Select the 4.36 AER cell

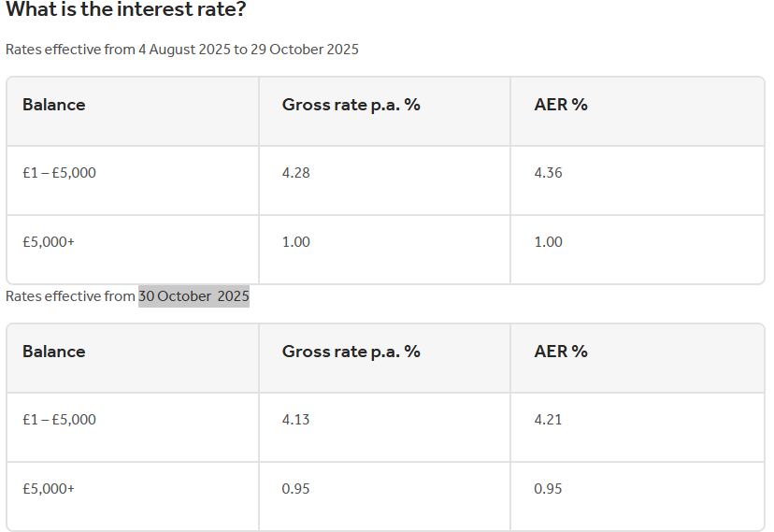pyautogui.click(x=638, y=180)
